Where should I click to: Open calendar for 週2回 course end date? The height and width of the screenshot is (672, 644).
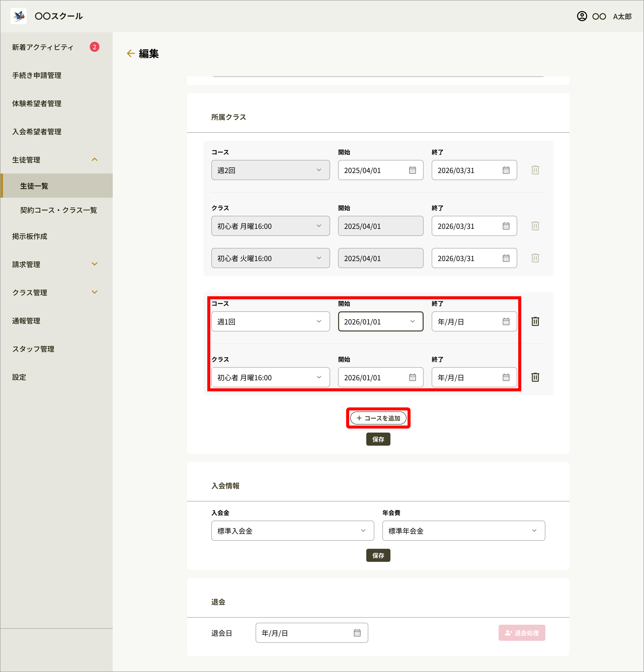506,170
